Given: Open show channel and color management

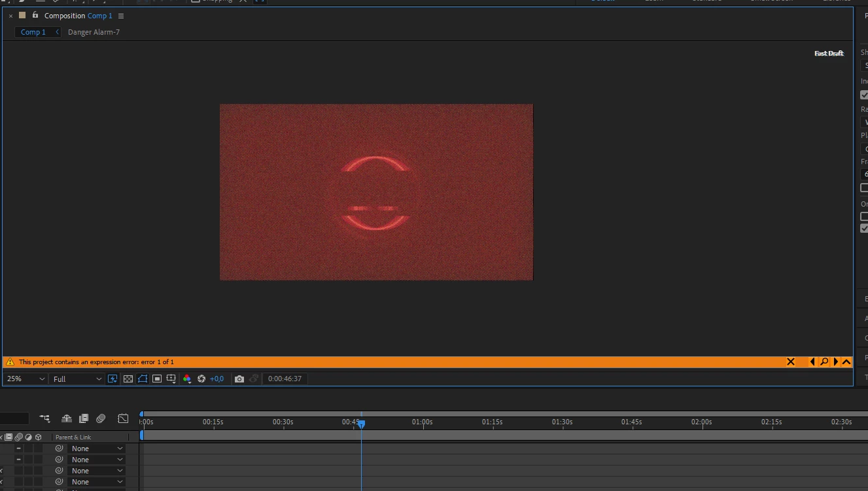Looking at the screenshot, I should 187,379.
